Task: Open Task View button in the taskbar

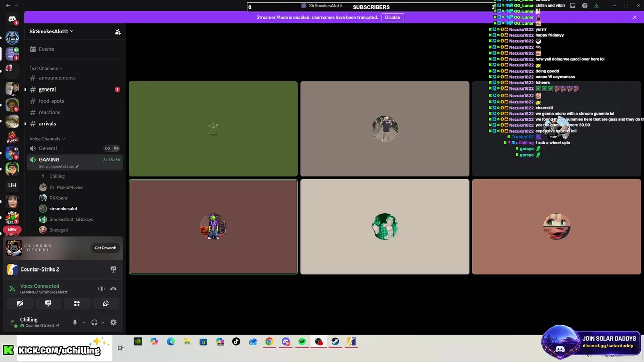Action: pyautogui.click(x=121, y=348)
